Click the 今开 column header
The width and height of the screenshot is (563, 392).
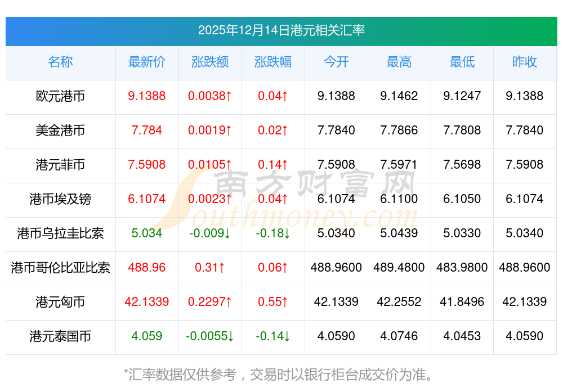point(336,62)
